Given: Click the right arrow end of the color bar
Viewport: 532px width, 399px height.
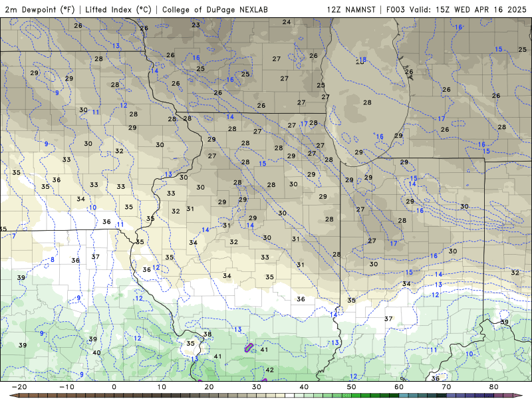Looking at the screenshot, I should [x=519, y=396].
